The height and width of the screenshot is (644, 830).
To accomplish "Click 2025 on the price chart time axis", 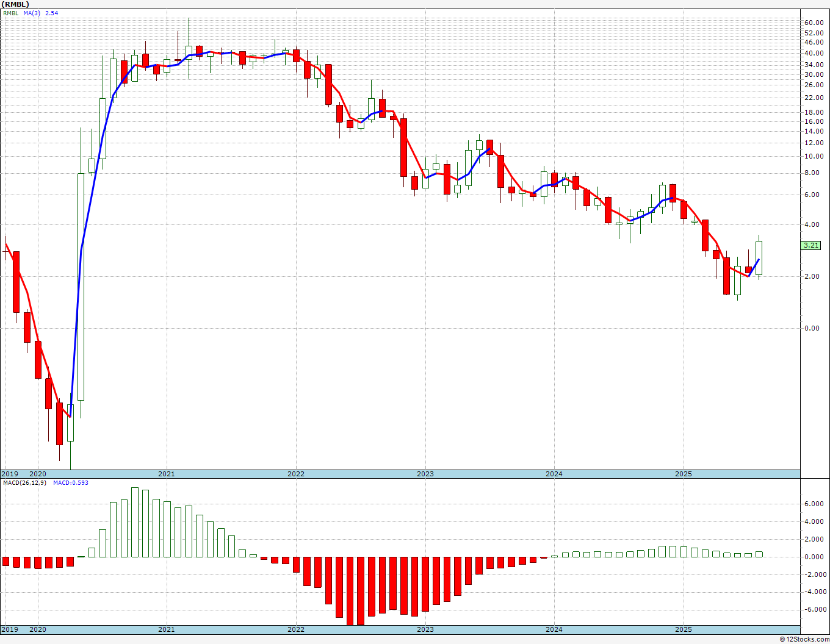I will pos(684,474).
